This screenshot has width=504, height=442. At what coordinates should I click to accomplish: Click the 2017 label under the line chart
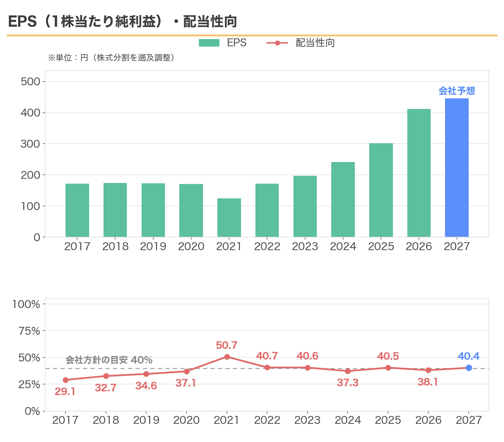[x=65, y=420]
